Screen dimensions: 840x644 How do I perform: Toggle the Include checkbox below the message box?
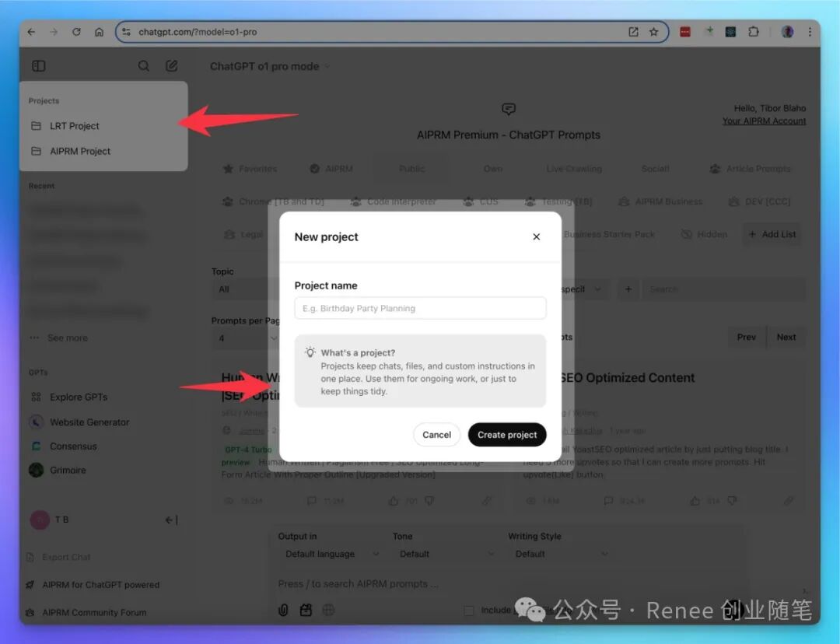(469, 611)
